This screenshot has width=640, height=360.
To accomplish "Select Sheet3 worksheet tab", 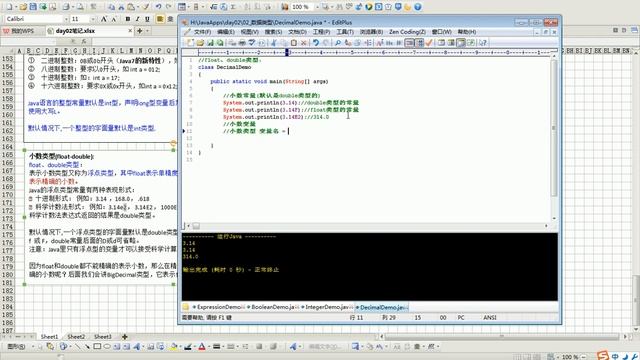I will (103, 337).
